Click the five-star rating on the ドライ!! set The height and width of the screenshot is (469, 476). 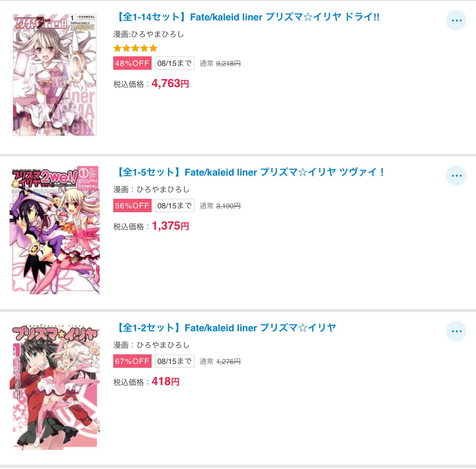(135, 48)
